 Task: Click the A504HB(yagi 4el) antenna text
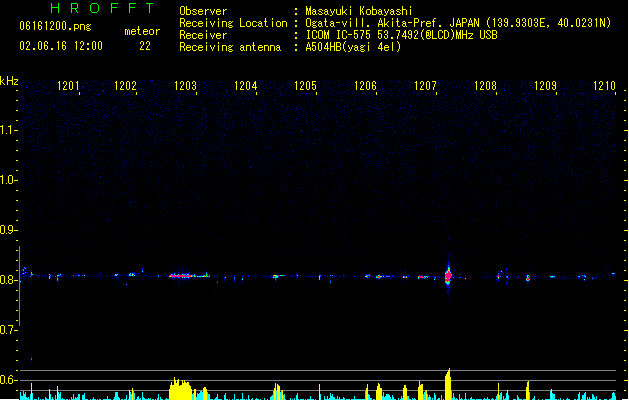point(353,47)
